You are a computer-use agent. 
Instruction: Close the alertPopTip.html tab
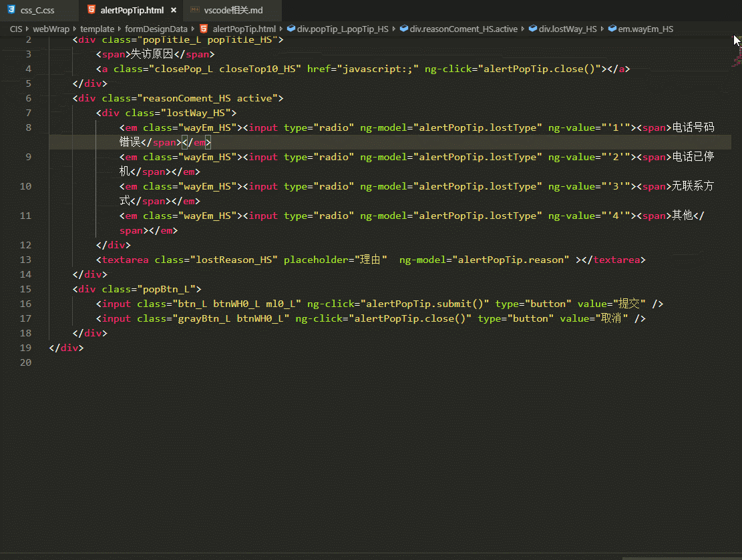pyautogui.click(x=174, y=10)
